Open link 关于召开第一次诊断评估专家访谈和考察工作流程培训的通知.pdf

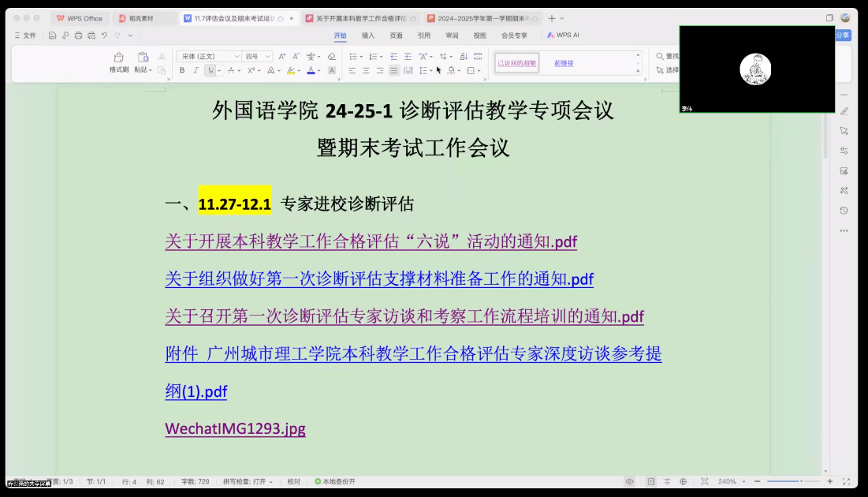coord(404,316)
